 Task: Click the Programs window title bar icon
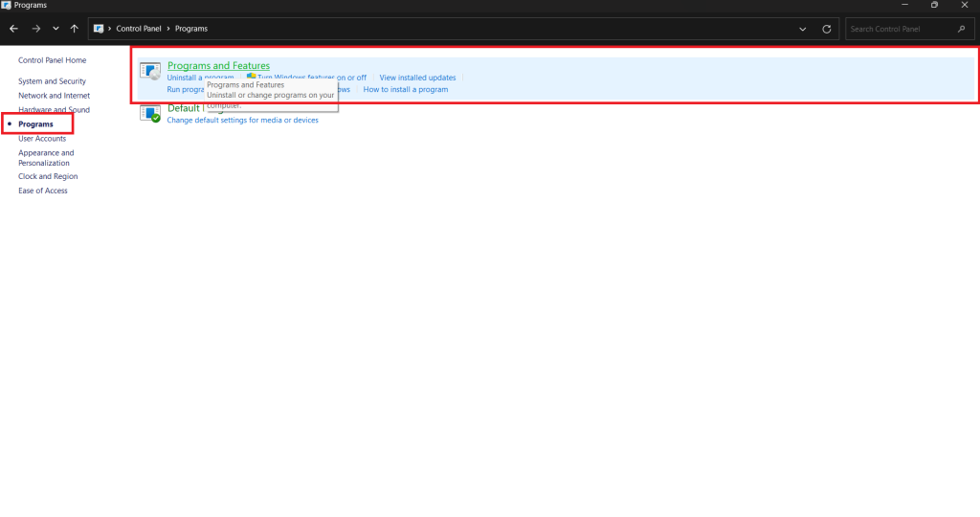click(7, 5)
